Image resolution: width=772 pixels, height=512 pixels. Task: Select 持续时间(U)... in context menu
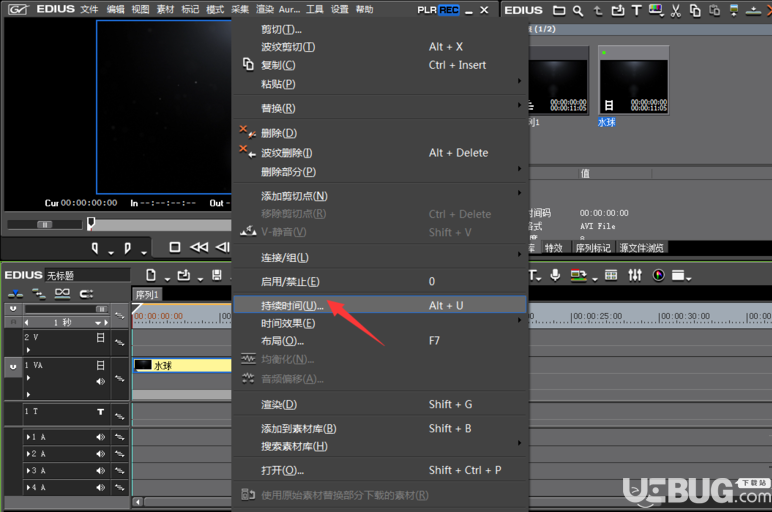pyautogui.click(x=380, y=305)
